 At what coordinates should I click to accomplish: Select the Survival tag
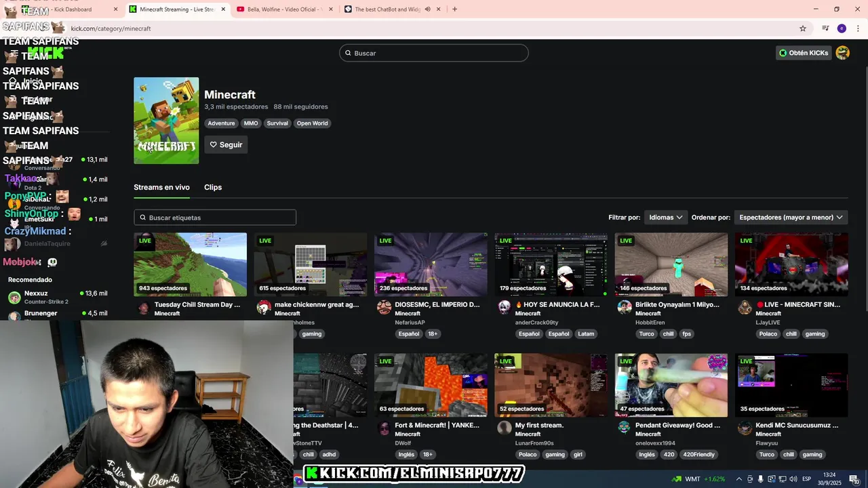(277, 123)
